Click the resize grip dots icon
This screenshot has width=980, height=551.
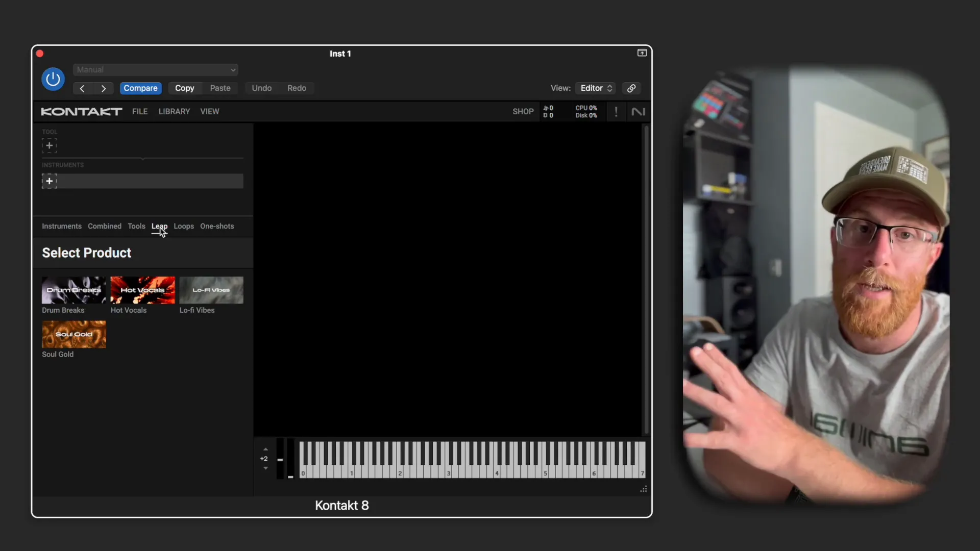pos(644,489)
